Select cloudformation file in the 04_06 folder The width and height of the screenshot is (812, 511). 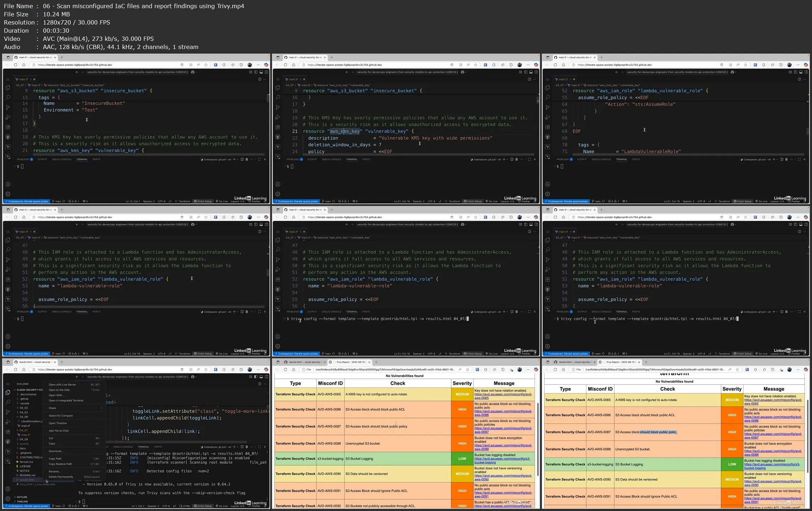tap(31, 421)
